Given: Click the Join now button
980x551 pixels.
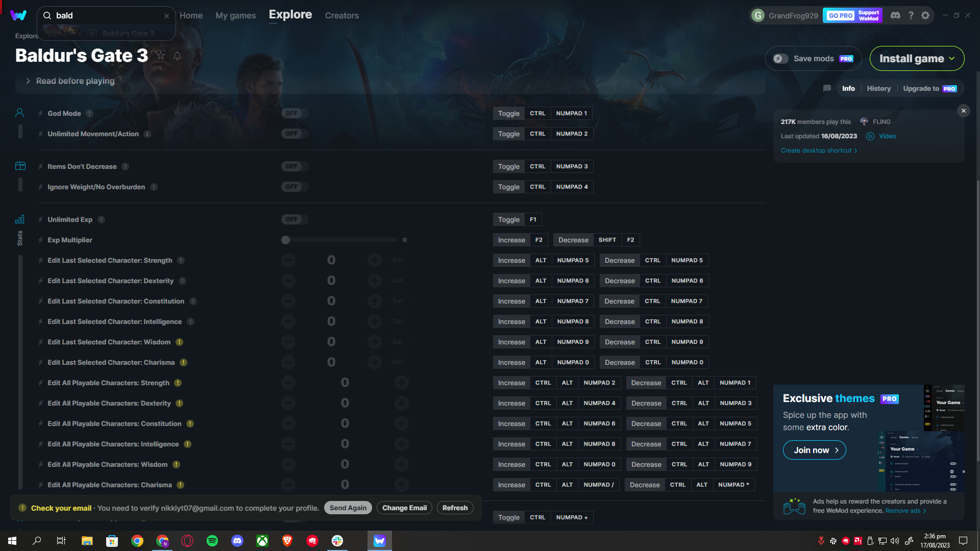Looking at the screenshot, I should (814, 450).
